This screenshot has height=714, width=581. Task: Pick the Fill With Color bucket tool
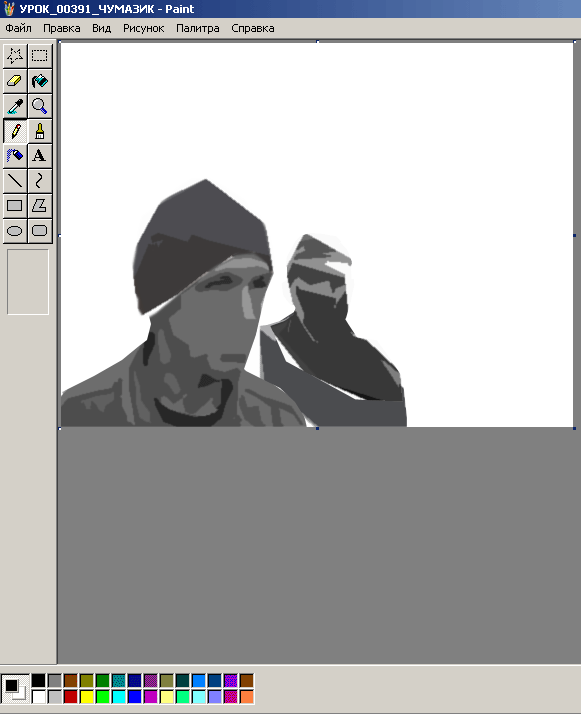pyautogui.click(x=40, y=81)
